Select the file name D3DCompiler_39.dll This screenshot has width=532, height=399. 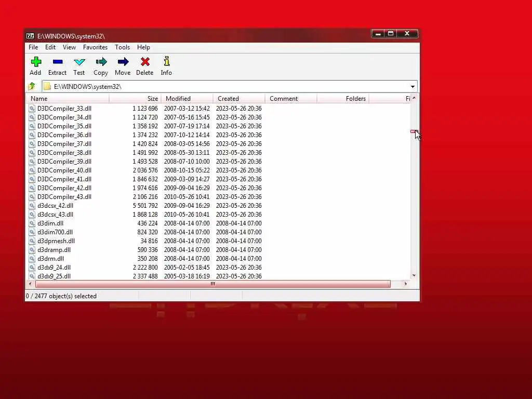tap(64, 162)
